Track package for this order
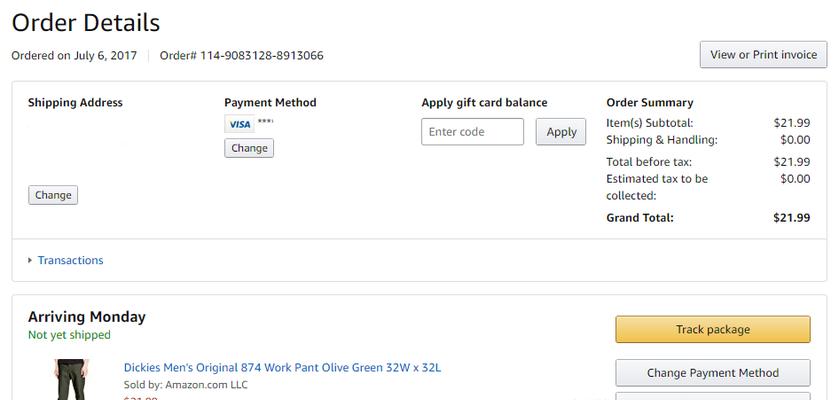 [x=713, y=329]
